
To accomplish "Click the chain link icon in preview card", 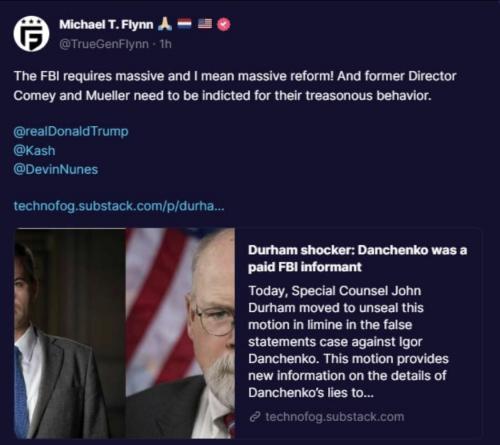I will tap(255, 417).
